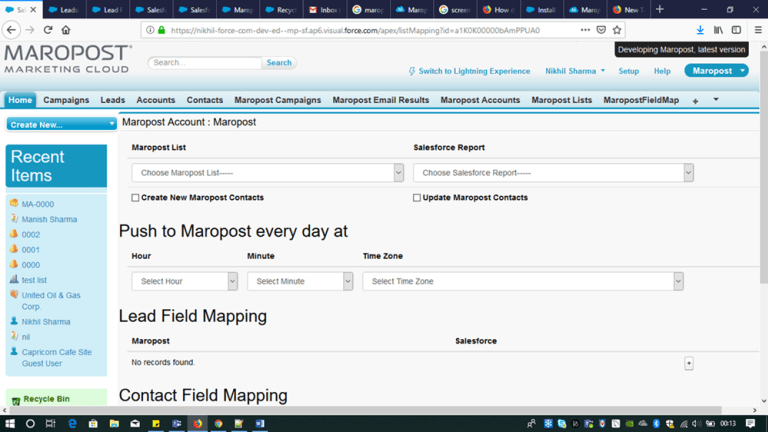Screen dimensions: 768x432
Task: Bookmark this page with the star icon
Action: point(617,30)
